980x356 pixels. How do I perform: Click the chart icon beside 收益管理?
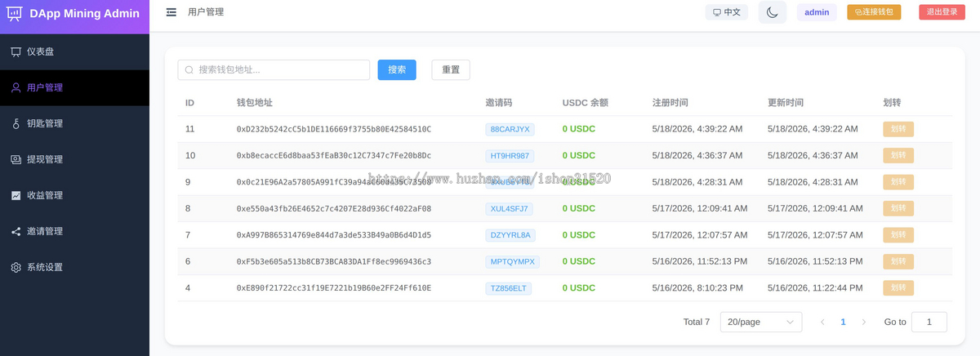(16, 195)
